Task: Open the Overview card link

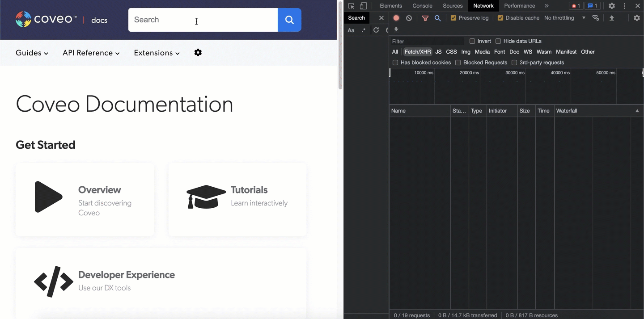Action: (85, 199)
